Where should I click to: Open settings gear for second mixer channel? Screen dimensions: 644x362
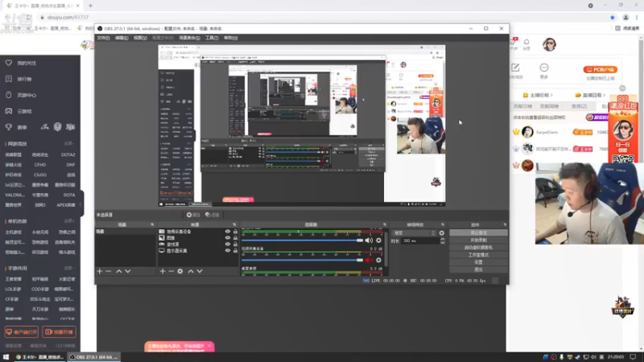point(378,260)
